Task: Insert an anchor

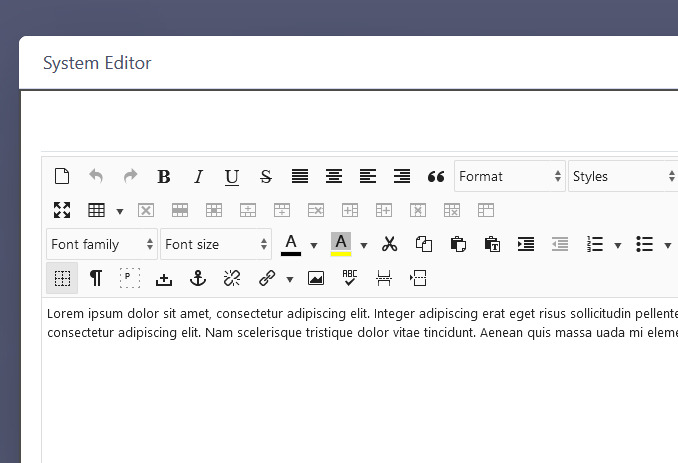Action: point(198,278)
